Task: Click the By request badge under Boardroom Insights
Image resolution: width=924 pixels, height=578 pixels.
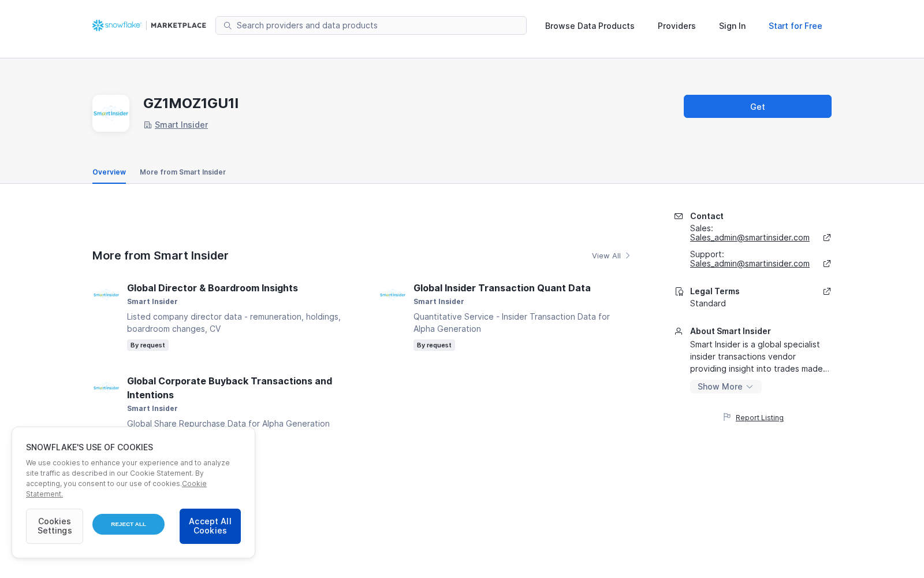Action: [148, 345]
